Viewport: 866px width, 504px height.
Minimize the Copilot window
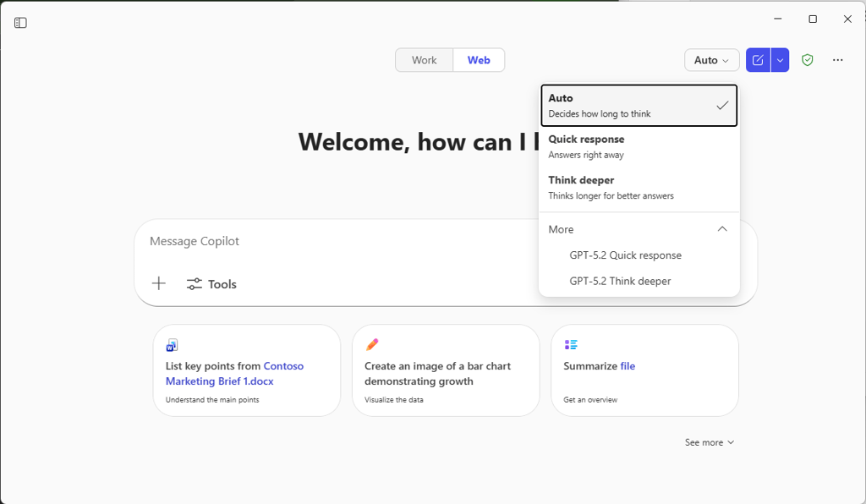pos(778,19)
